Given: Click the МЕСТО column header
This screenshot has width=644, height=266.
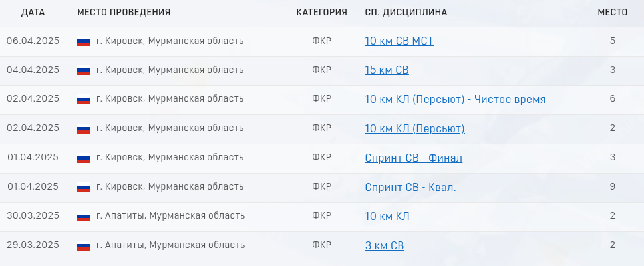Looking at the screenshot, I should (612, 13).
